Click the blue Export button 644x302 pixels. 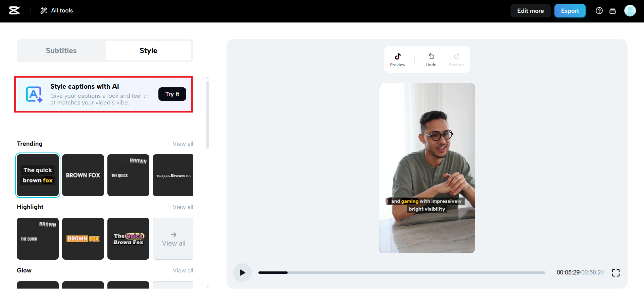[570, 11]
